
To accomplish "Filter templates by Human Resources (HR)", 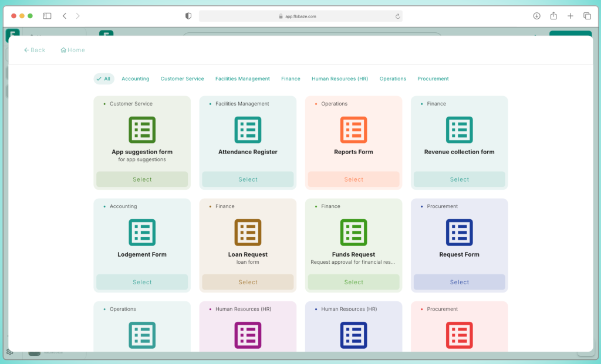I will (x=339, y=79).
